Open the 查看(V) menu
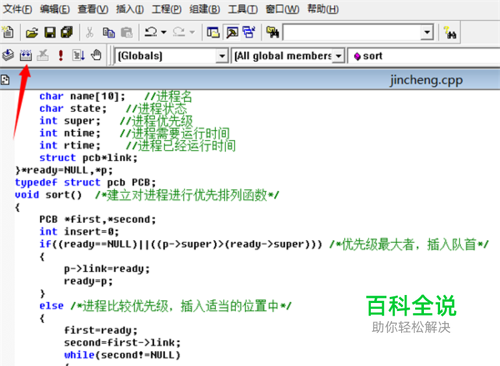This screenshot has width=500, height=366. point(93,9)
